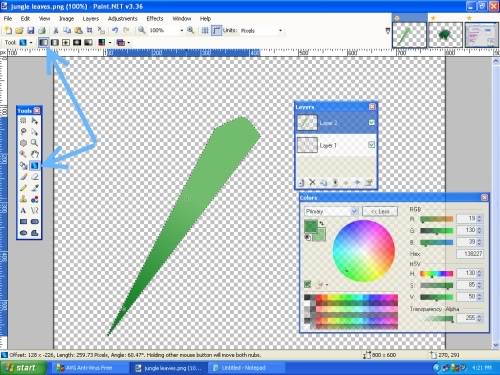Open the Adjustments menu
The height and width of the screenshot is (375, 500).
pos(123,19)
